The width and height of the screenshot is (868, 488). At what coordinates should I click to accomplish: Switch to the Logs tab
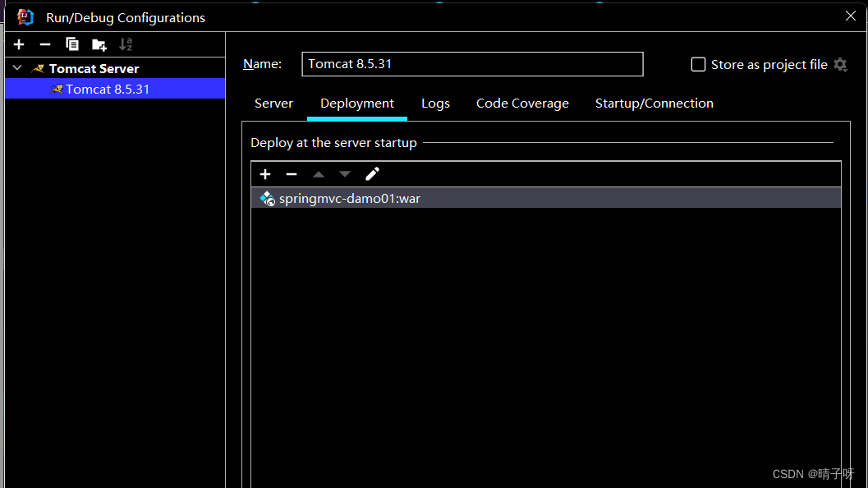pos(436,104)
